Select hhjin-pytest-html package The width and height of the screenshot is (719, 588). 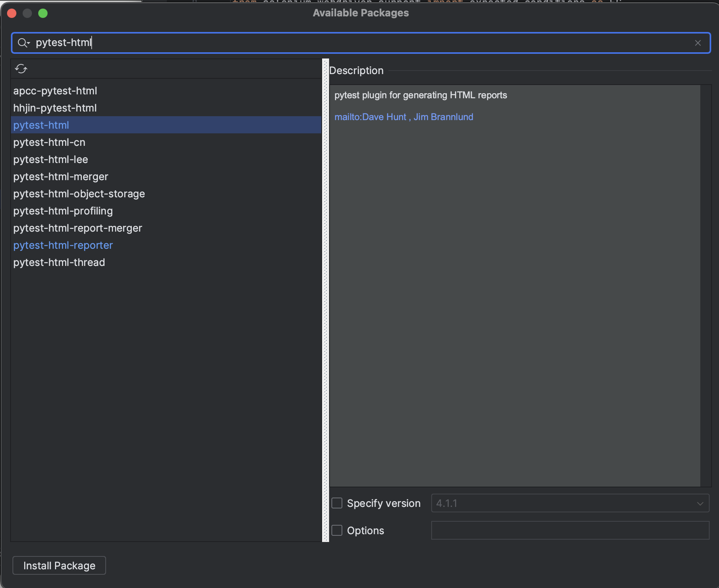[x=166, y=108]
